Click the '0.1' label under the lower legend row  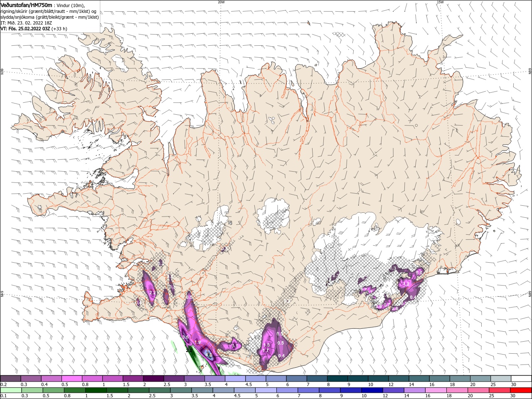(3, 396)
